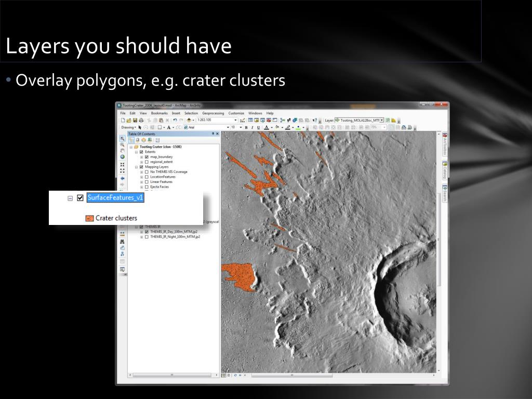Uncheck the THEMIS_IR_Day_100m_MTM.jp2 layer
Viewport: 532px width, 399px height.
pos(147,232)
